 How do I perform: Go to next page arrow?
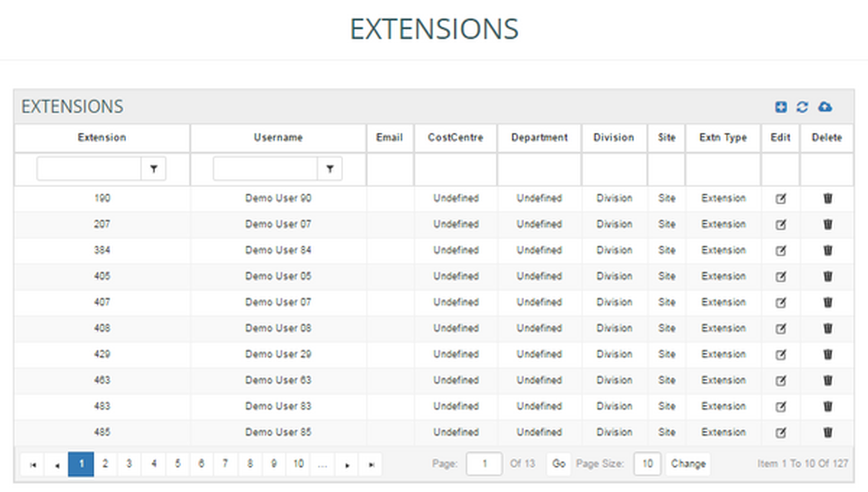[x=347, y=465]
